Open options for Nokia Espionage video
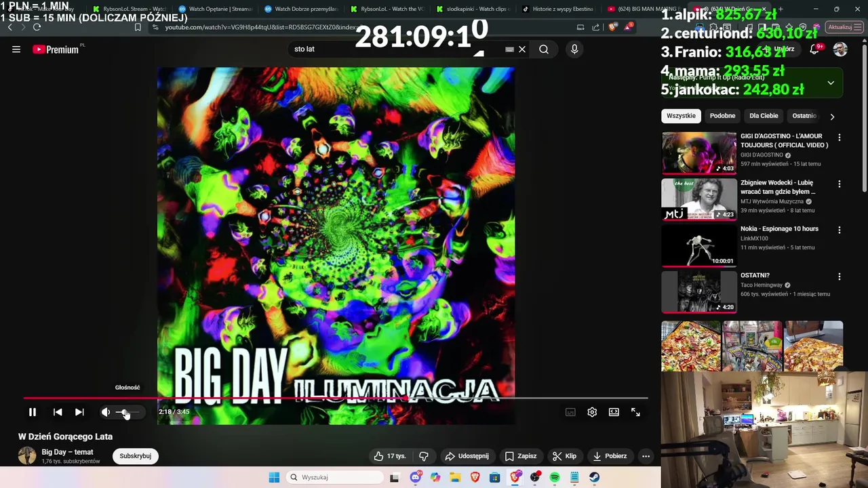868x488 pixels. 840,230
